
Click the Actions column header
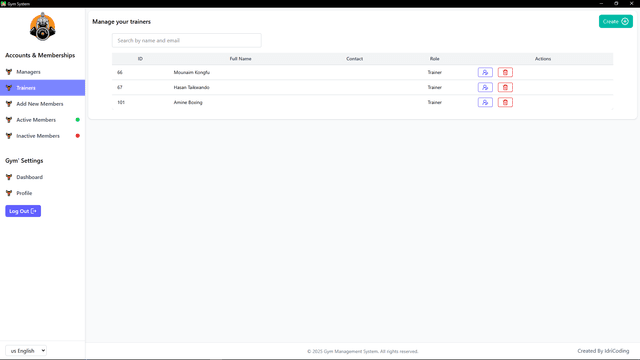(543, 59)
